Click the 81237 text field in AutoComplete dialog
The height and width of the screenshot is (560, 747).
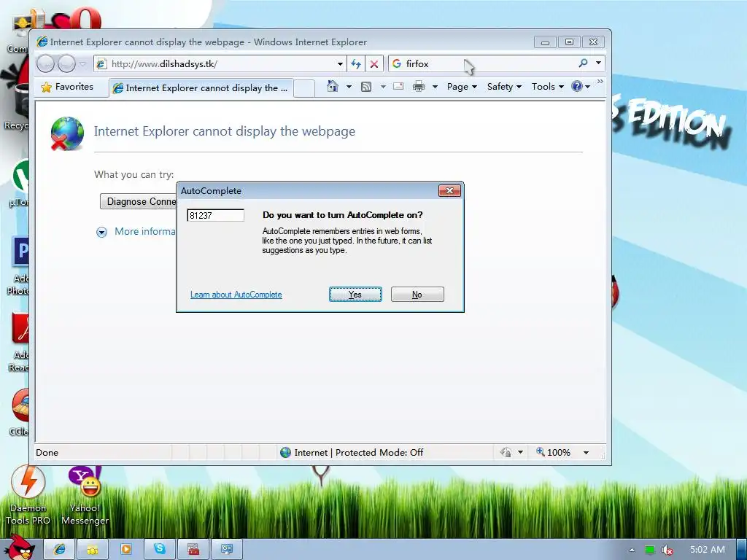215,215
